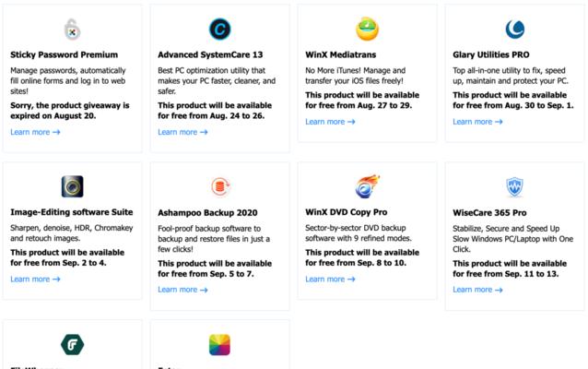
Task: Open Learn more under Ashampoo Backup 2020
Action: pyautogui.click(x=182, y=290)
